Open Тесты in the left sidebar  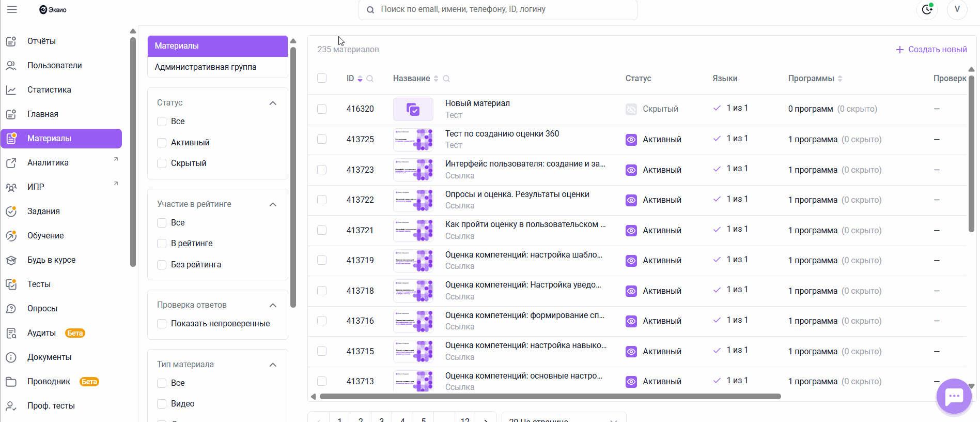coord(39,284)
